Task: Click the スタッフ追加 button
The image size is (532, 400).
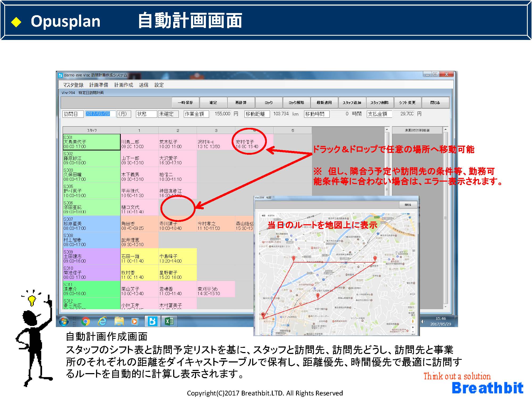Action: 352,103
